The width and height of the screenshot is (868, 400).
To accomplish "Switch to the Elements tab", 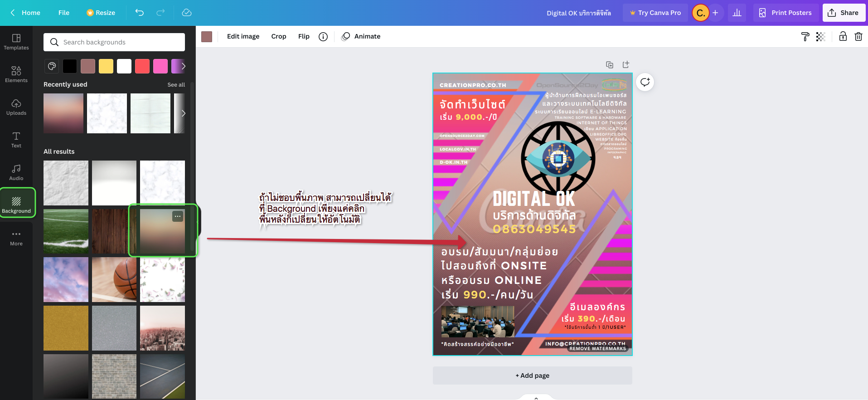I will 16,74.
